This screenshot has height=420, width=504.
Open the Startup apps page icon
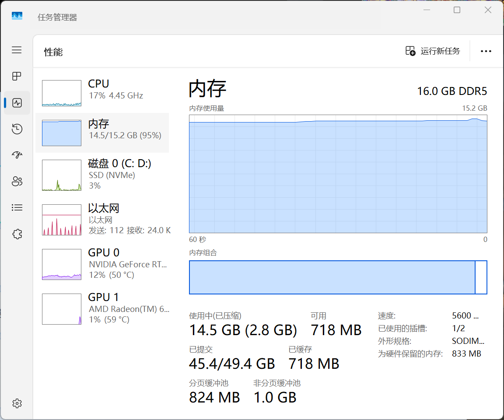click(17, 155)
